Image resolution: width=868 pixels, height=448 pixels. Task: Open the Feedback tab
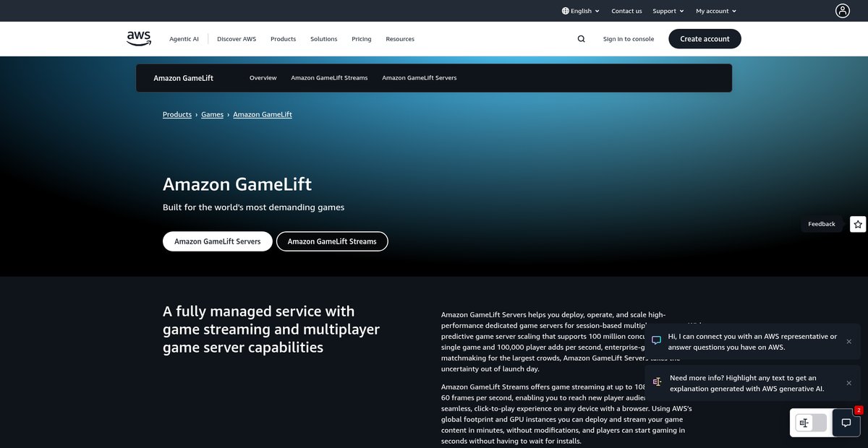pyautogui.click(x=822, y=224)
